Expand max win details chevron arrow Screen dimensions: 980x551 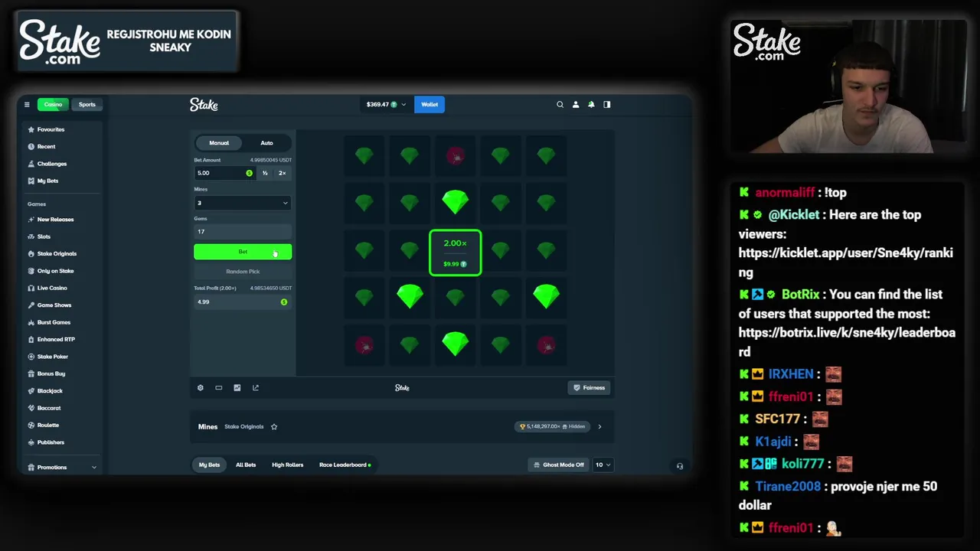pos(599,426)
